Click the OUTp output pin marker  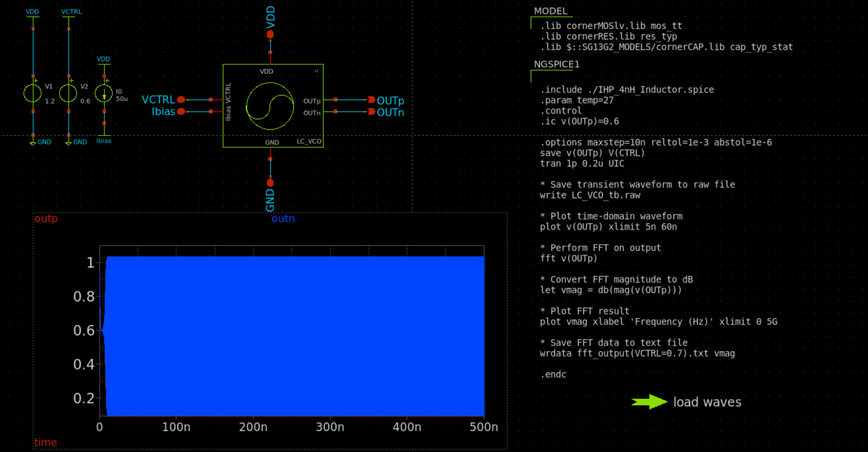click(371, 100)
